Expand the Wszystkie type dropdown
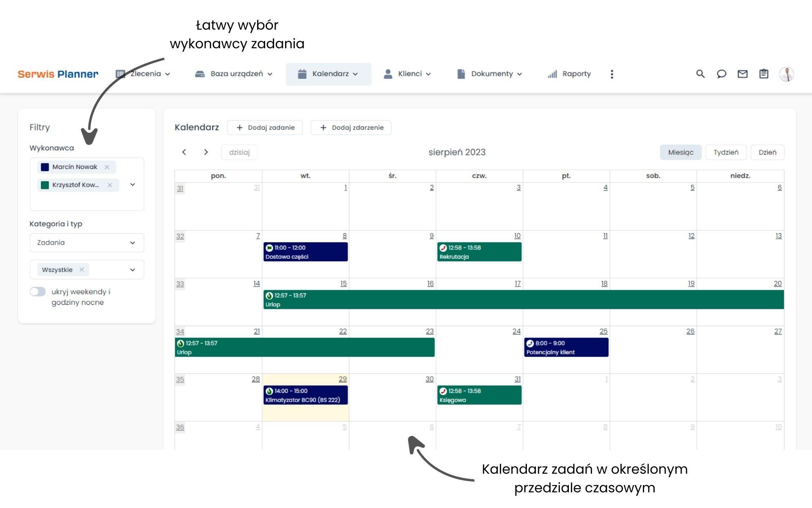The height and width of the screenshot is (508, 812). pyautogui.click(x=132, y=270)
